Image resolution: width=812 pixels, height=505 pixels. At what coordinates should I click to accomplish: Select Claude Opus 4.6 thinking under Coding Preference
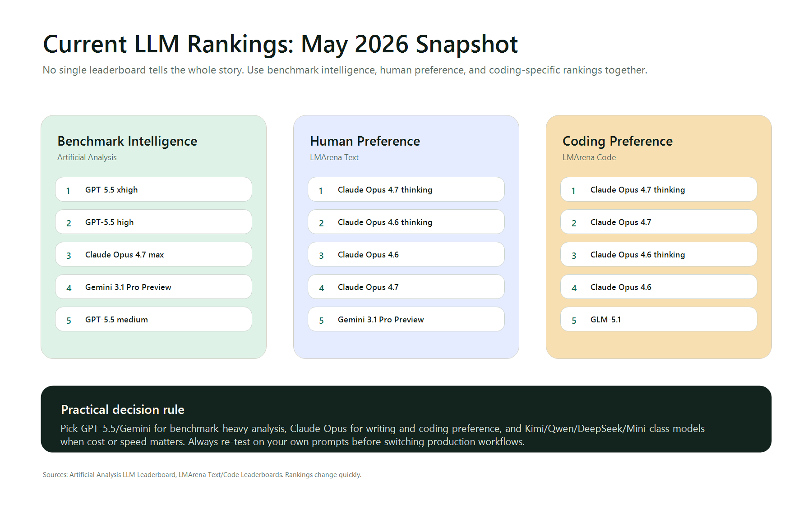[x=659, y=254]
